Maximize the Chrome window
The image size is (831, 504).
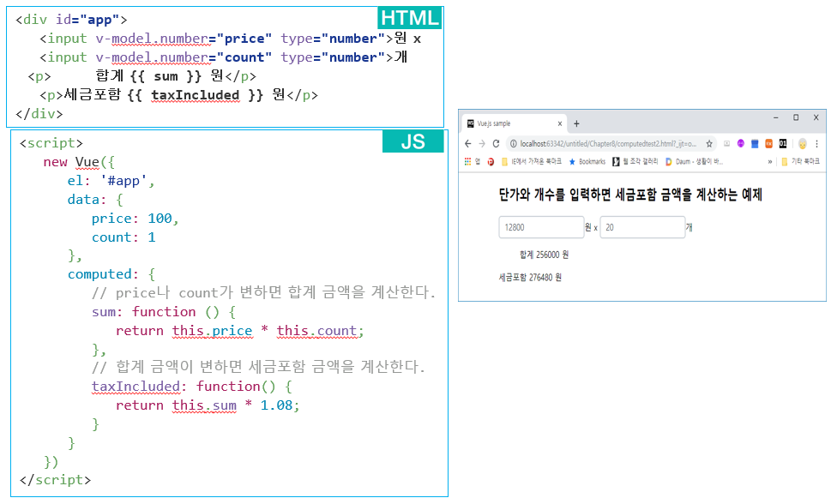coord(796,117)
